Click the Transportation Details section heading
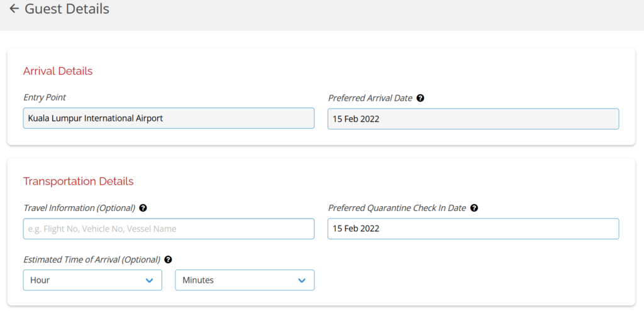This screenshot has width=644, height=311. tap(78, 182)
